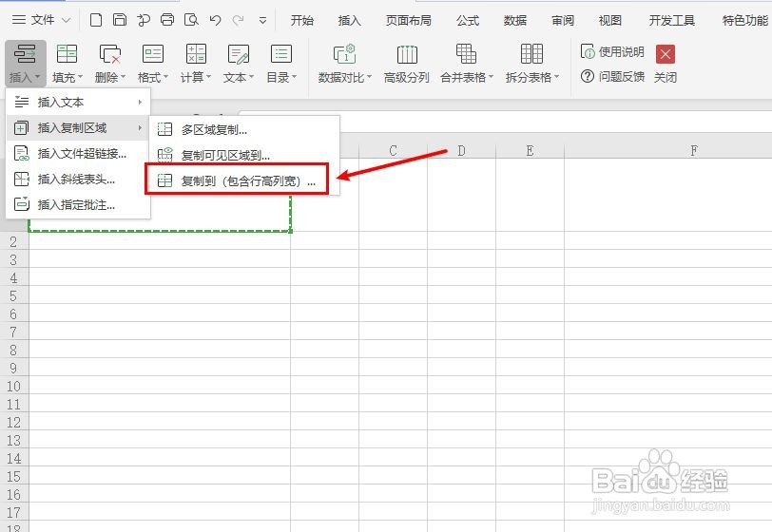Click the 插入文件超链接 icon in menu
This screenshot has width=772, height=532.
21,154
